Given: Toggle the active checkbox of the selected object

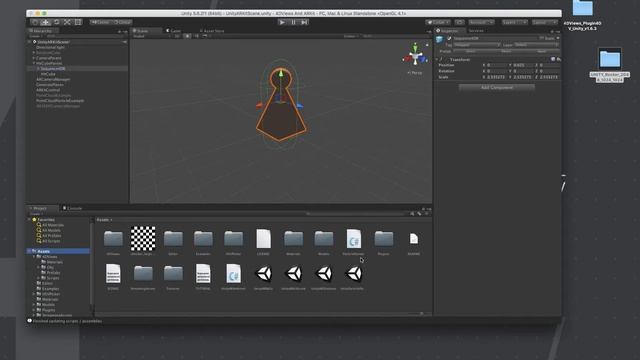Looking at the screenshot, I should [449, 38].
